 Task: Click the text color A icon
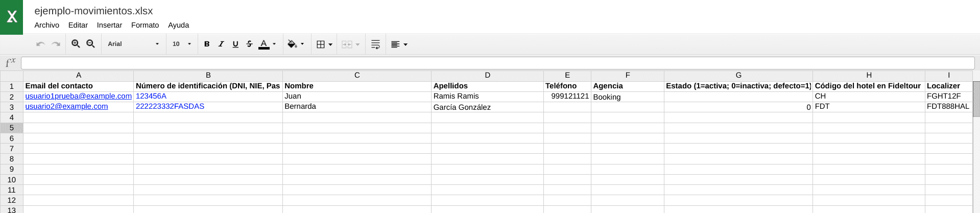click(x=264, y=44)
